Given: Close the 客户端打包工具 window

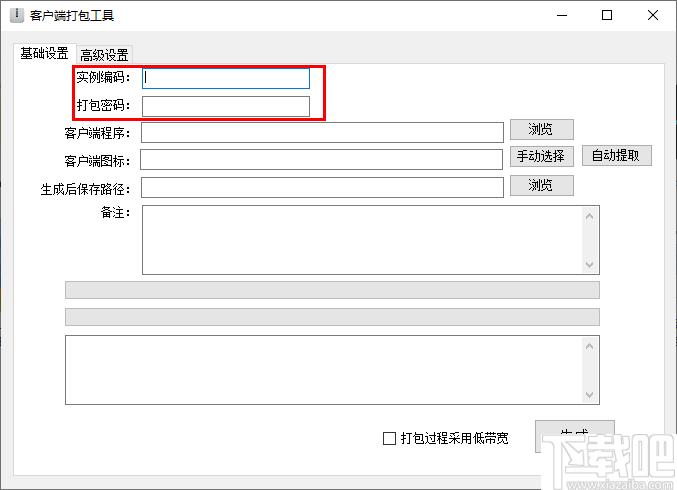Looking at the screenshot, I should click(x=653, y=16).
